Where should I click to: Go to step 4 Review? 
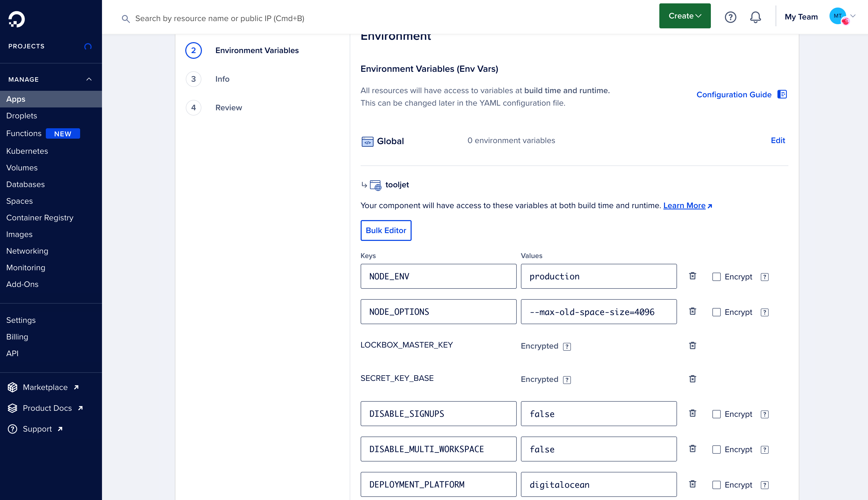[x=228, y=107]
